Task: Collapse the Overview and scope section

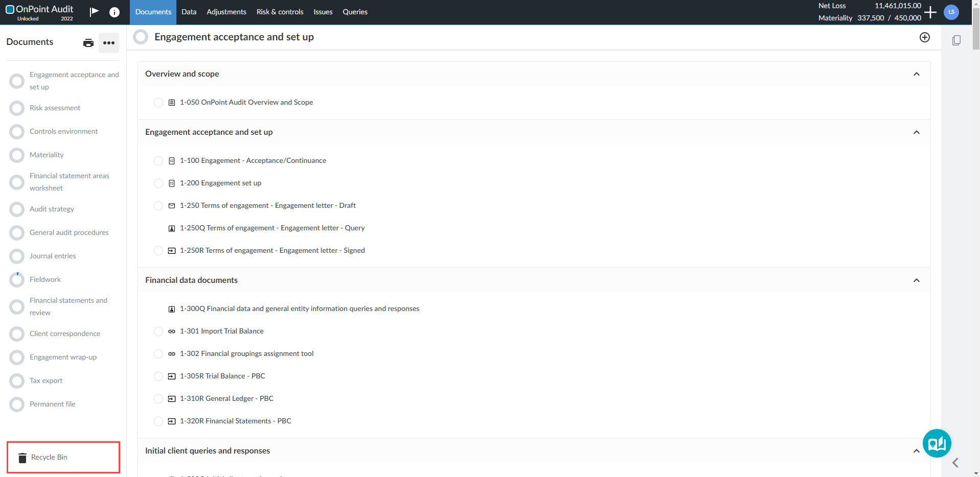Action: [916, 74]
